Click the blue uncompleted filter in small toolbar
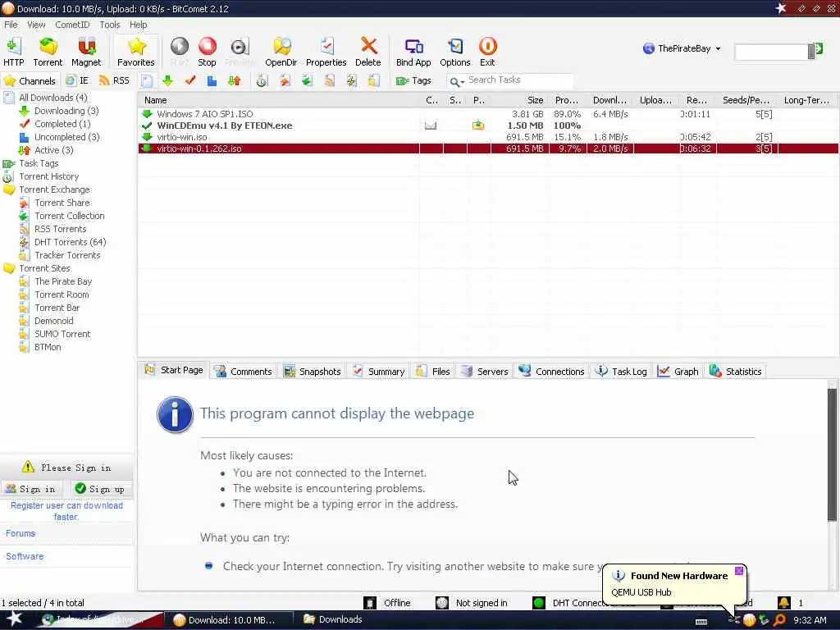Image resolution: width=840 pixels, height=630 pixels. coord(212,81)
